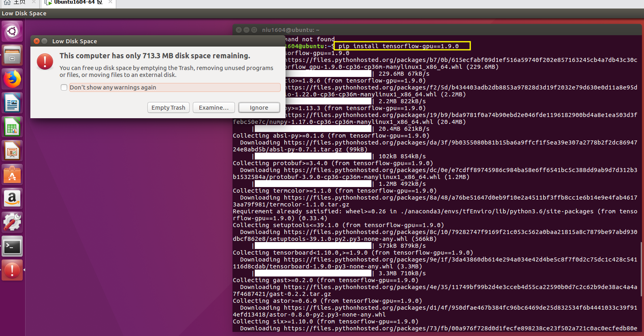Close the Ubuntu1604-64 VM tab
This screenshot has width=644, height=336.
click(x=110, y=2)
